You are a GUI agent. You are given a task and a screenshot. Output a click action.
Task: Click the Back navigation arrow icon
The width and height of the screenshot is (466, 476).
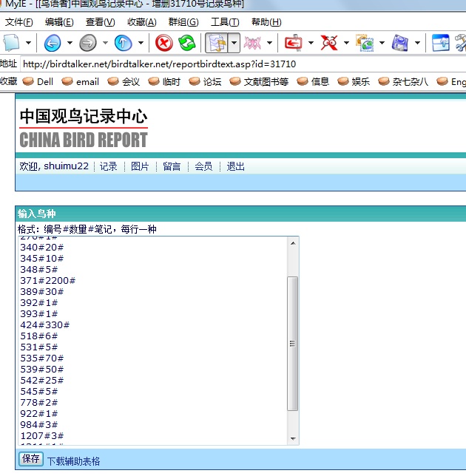[x=52, y=43]
